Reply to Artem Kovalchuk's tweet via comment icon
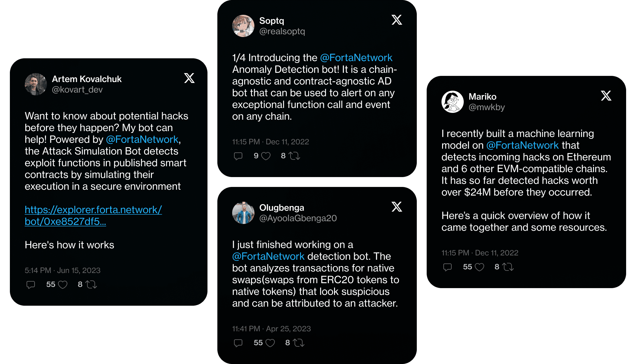 [x=31, y=284]
